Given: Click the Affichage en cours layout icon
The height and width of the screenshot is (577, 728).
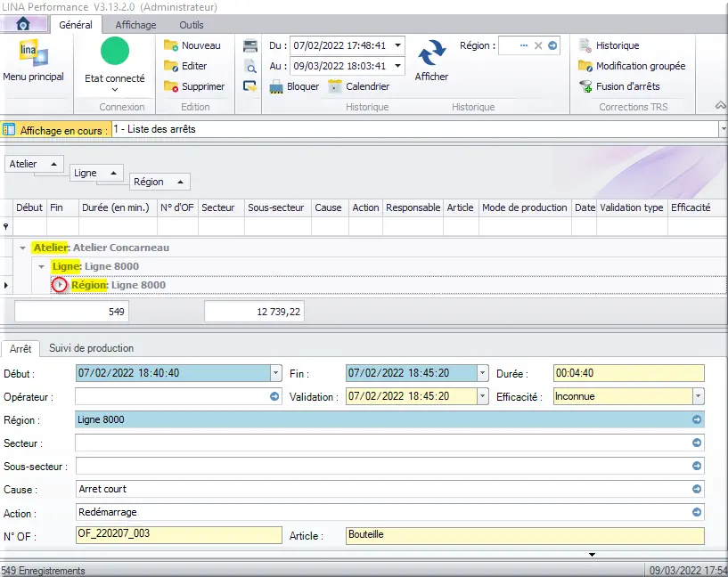Looking at the screenshot, I should [x=9, y=130].
